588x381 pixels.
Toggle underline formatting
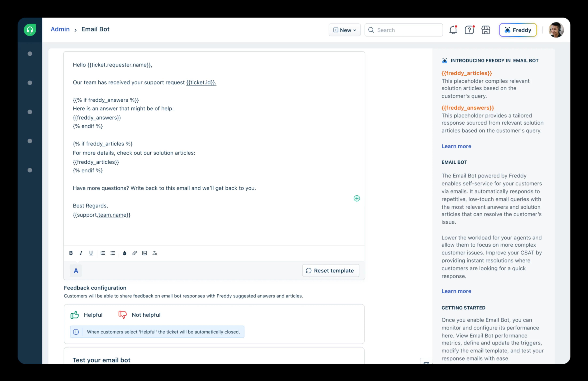point(91,253)
